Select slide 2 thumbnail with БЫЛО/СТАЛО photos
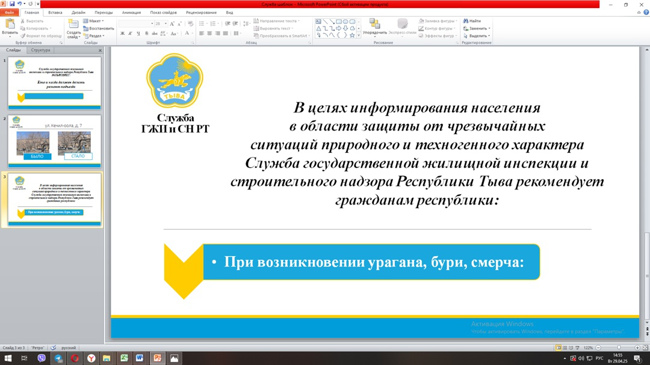The width and height of the screenshot is (650, 365). point(54,141)
